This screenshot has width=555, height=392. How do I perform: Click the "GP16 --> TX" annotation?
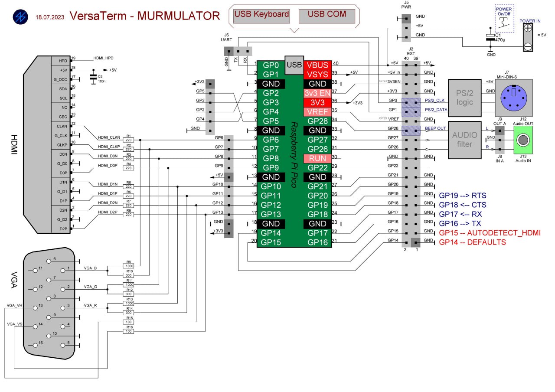[x=460, y=224]
